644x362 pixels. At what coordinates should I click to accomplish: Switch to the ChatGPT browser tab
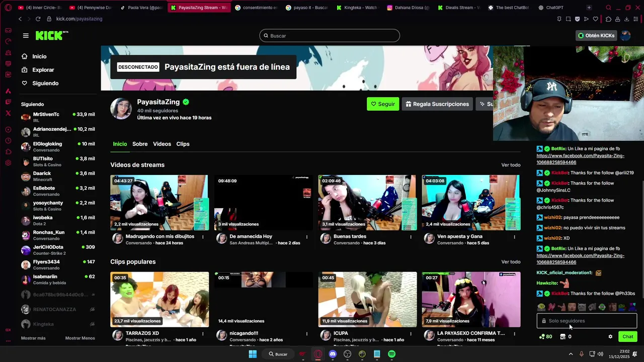coord(555,8)
